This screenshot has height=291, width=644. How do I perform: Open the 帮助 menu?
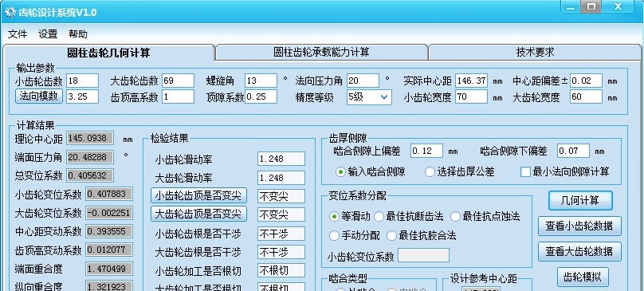77,33
